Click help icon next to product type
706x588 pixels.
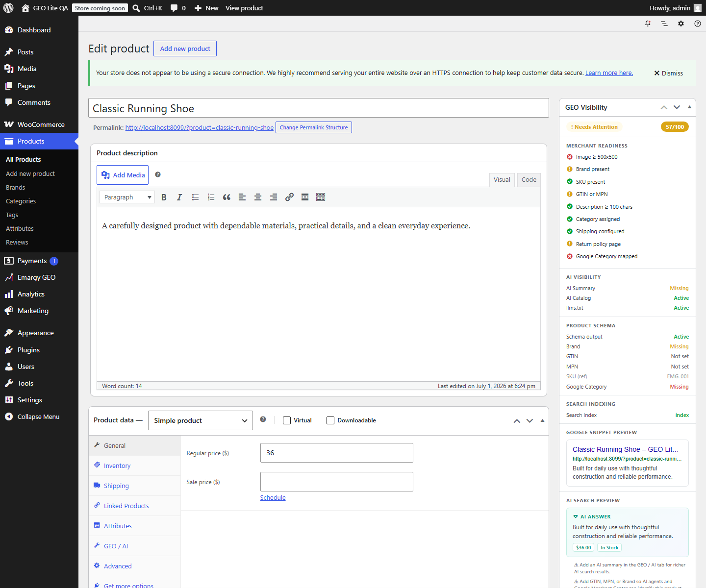pos(263,419)
